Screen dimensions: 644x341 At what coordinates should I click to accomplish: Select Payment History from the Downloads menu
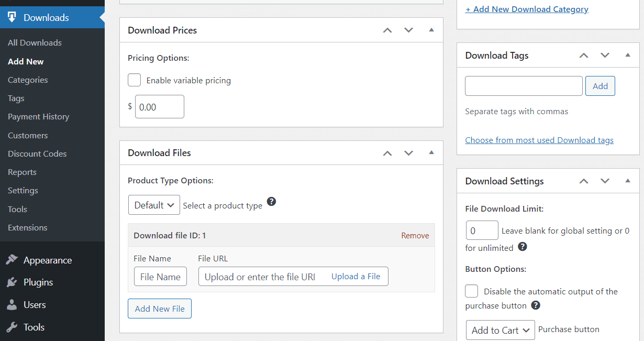(38, 116)
